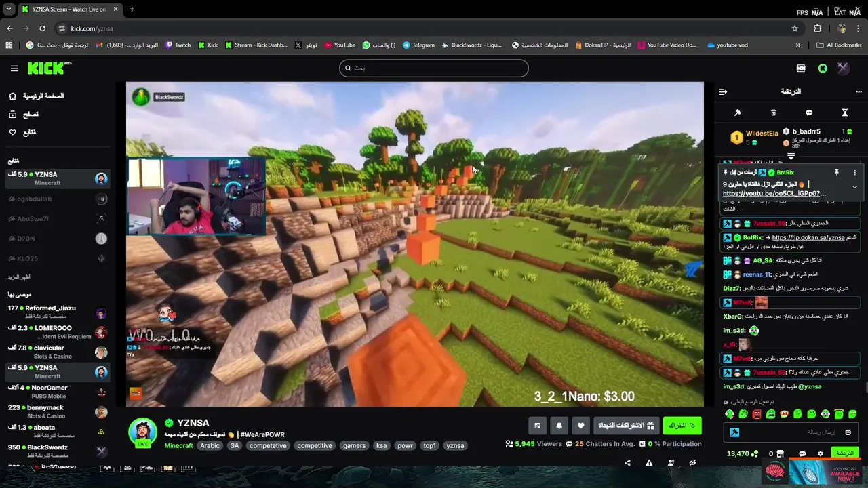Click the green Kick icon in the header
Screen dimensions: 868x488
823,68
